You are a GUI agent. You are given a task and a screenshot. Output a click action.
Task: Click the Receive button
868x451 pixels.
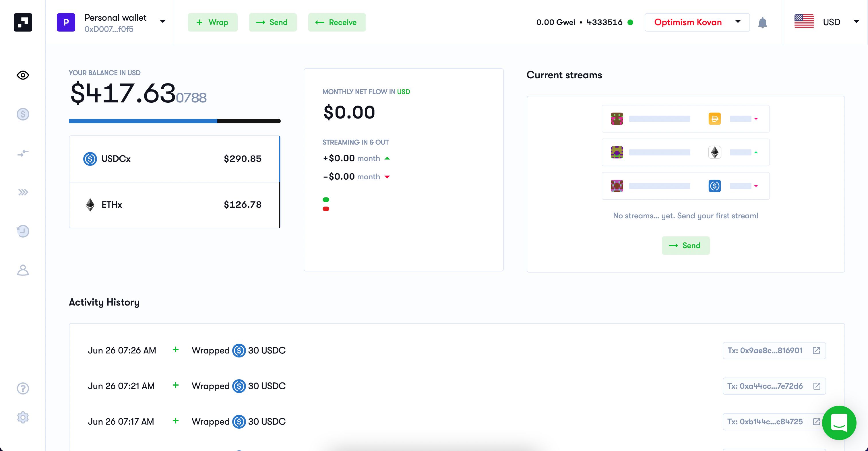(x=337, y=22)
